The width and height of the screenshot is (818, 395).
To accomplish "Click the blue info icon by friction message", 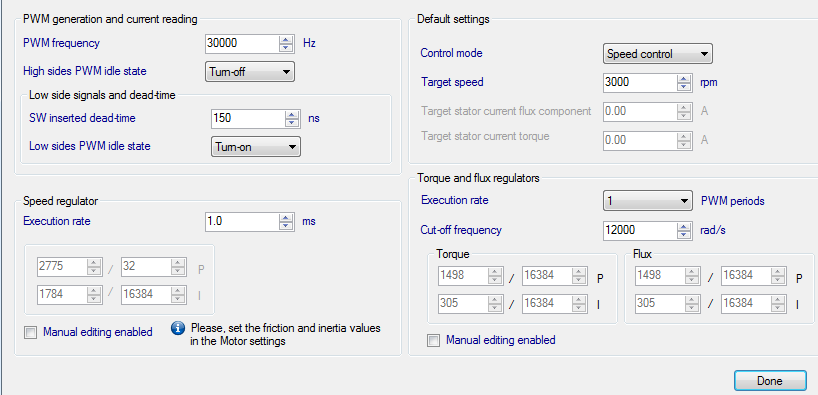I will pyautogui.click(x=178, y=328).
